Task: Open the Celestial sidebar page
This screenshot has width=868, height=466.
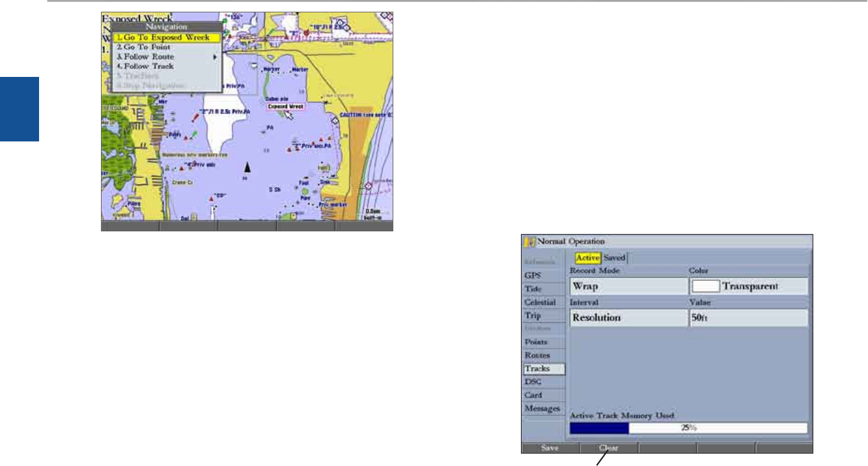Action: (544, 302)
